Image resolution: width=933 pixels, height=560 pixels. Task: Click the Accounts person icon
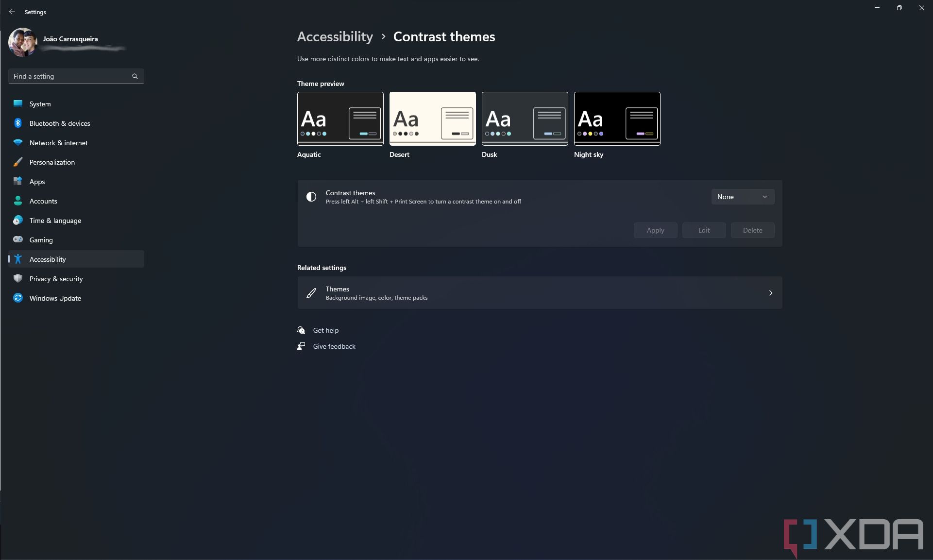click(x=18, y=201)
